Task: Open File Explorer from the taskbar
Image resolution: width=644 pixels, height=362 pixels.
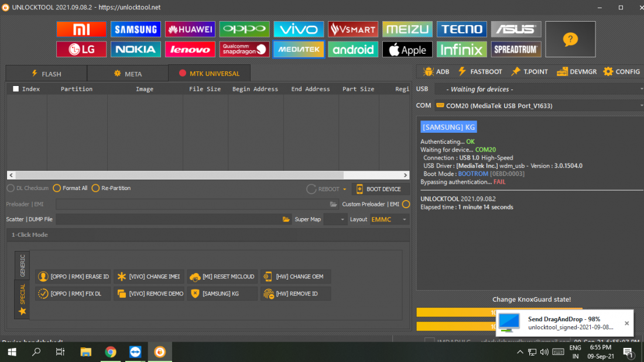Action: click(86, 352)
